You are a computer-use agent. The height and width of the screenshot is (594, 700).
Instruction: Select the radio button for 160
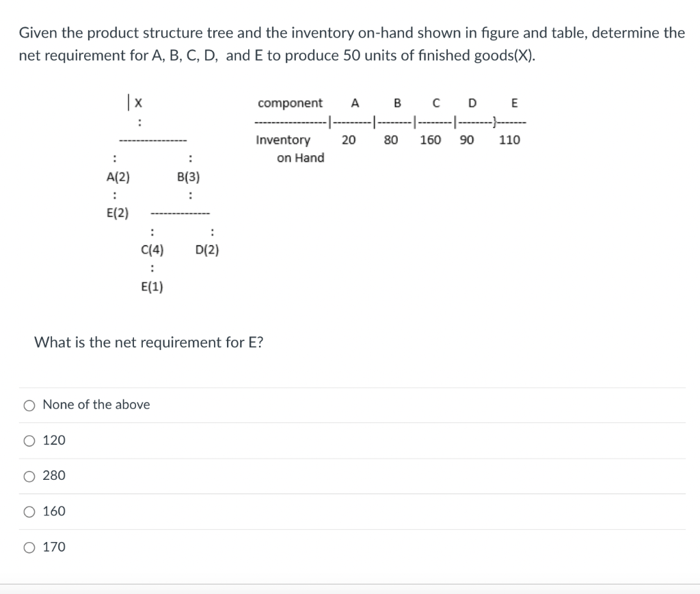pyautogui.click(x=29, y=511)
